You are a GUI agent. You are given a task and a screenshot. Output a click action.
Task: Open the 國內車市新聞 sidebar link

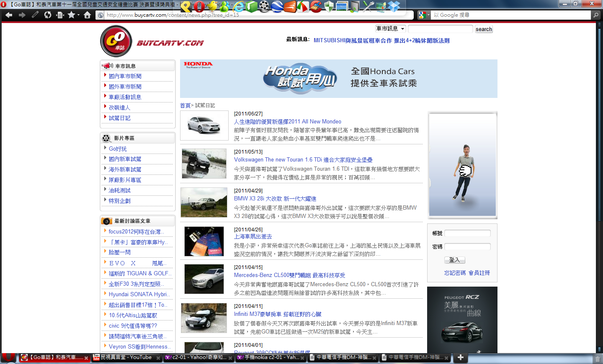pos(125,76)
